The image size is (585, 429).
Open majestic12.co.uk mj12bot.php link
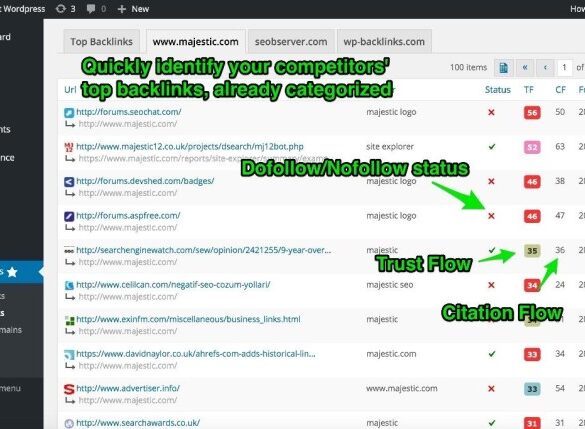[x=190, y=146]
